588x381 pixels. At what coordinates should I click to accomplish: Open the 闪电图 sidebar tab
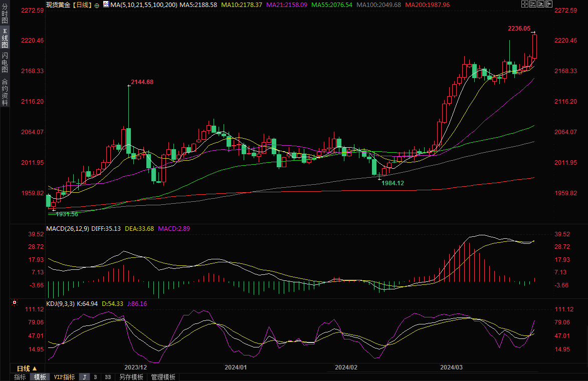tap(5, 62)
